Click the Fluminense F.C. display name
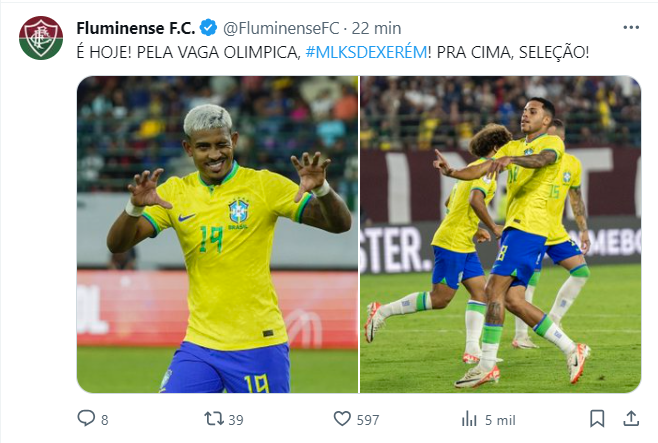The width and height of the screenshot is (658, 443). (136, 28)
